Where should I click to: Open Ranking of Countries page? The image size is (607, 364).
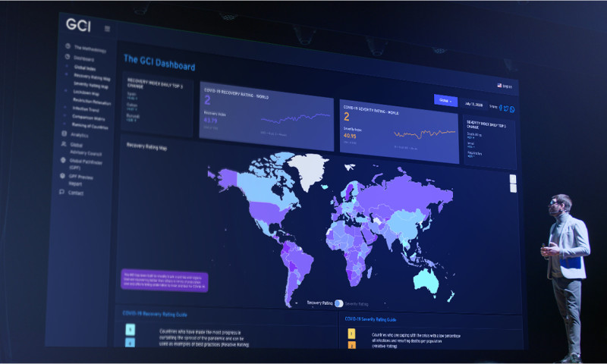pyautogui.click(x=92, y=125)
